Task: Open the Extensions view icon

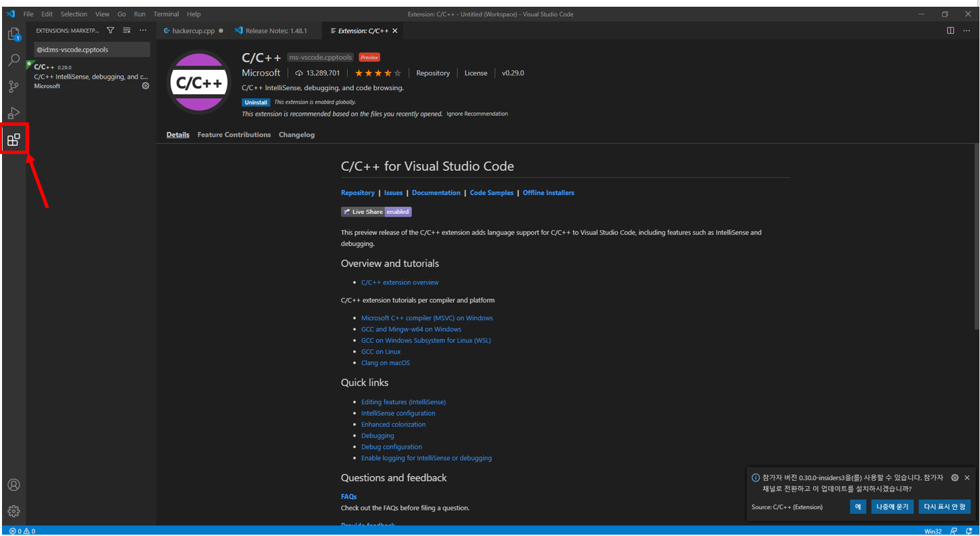Action: click(x=13, y=140)
